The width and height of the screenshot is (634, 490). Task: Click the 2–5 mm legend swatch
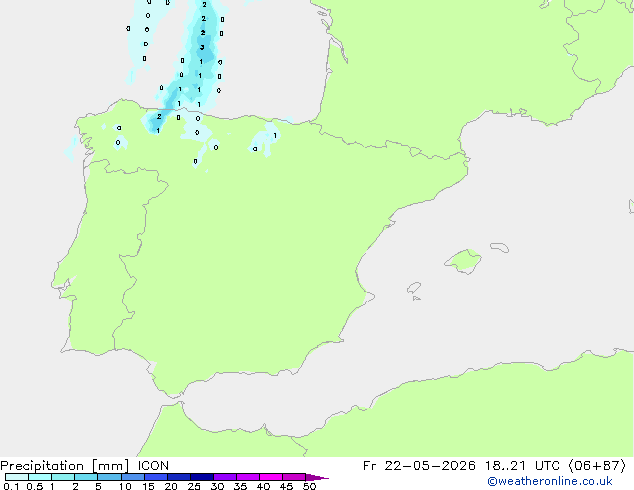pos(86,477)
